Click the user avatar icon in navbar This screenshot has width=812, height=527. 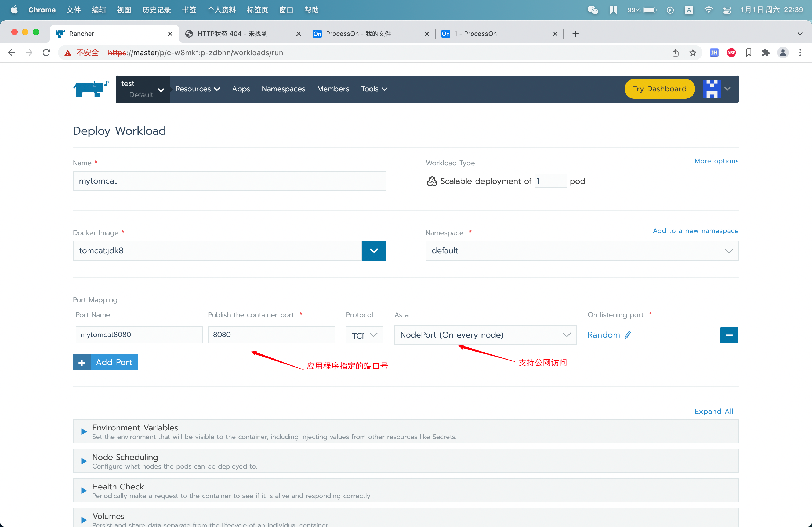point(712,89)
